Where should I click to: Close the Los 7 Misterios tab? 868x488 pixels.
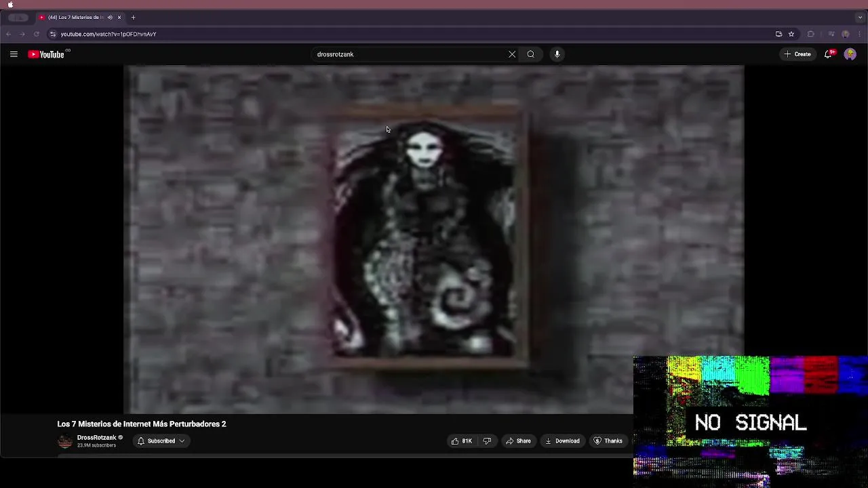coord(119,18)
